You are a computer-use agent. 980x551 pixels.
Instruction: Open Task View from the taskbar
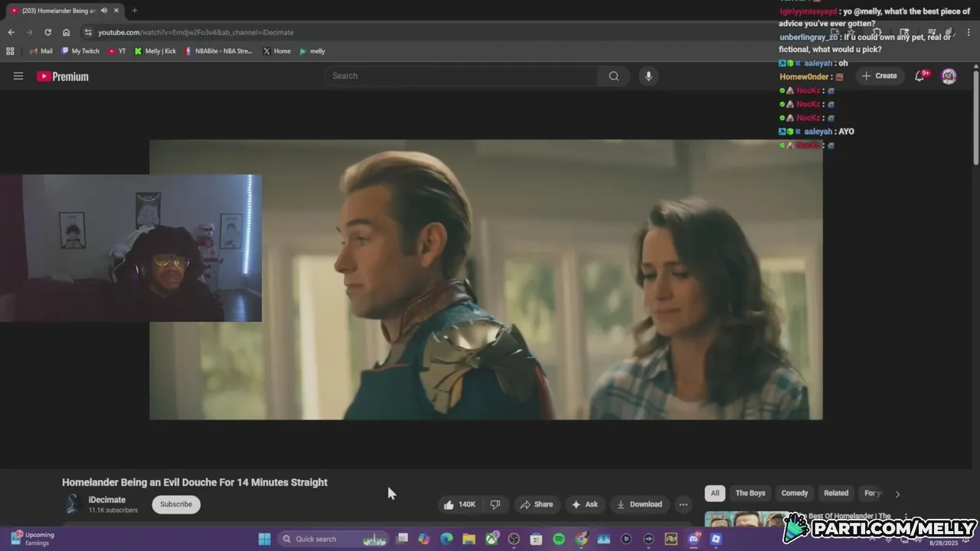pos(402,539)
